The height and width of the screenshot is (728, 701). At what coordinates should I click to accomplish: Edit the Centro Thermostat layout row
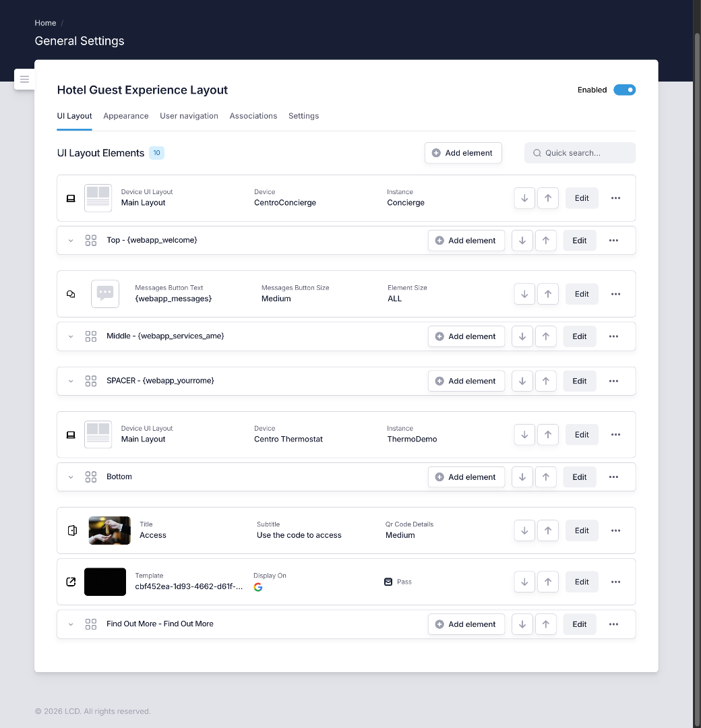click(x=581, y=434)
